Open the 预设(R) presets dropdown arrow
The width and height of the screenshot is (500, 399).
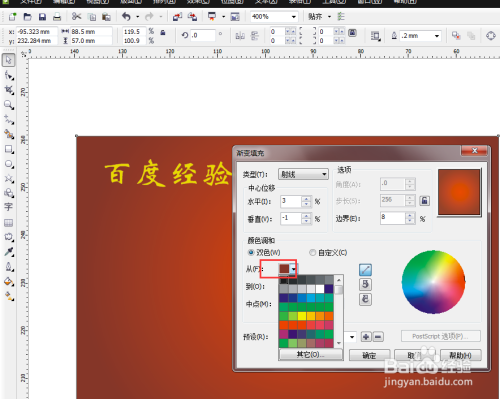(352, 337)
